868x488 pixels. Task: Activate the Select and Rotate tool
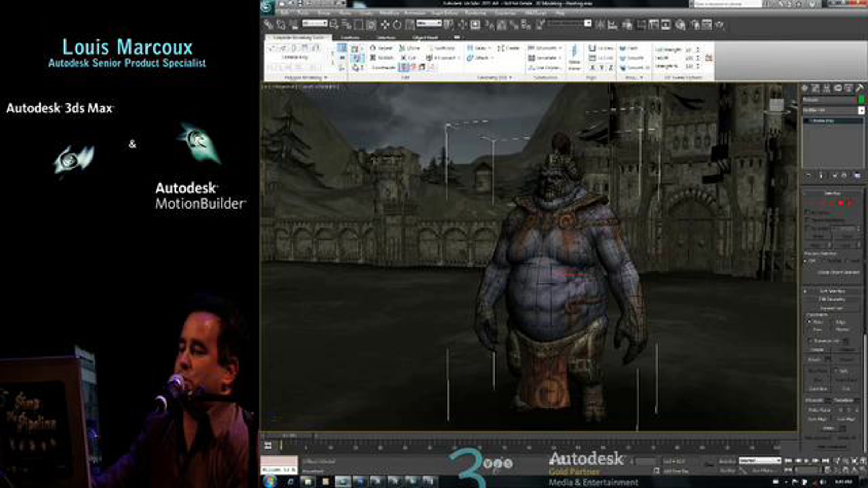pyautogui.click(x=397, y=25)
